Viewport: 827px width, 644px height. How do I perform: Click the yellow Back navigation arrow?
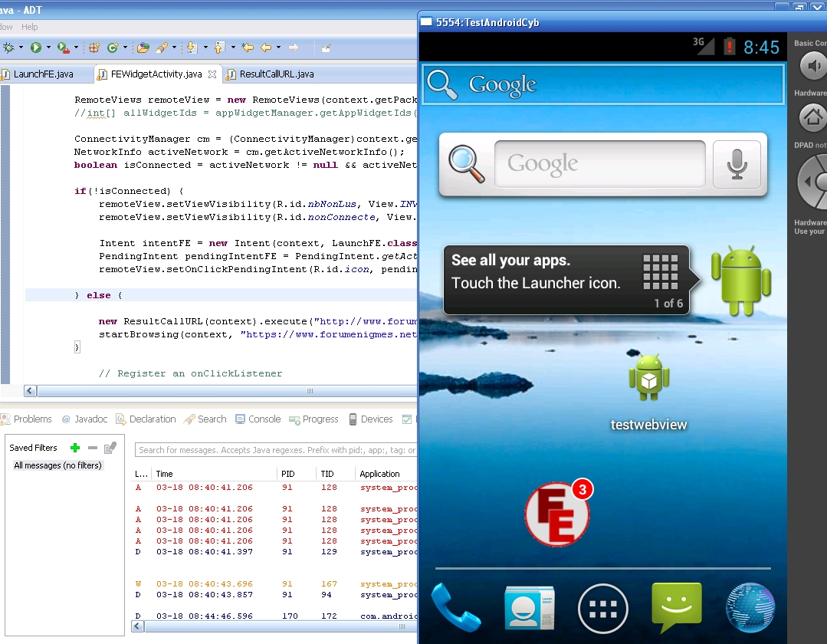tap(266, 48)
